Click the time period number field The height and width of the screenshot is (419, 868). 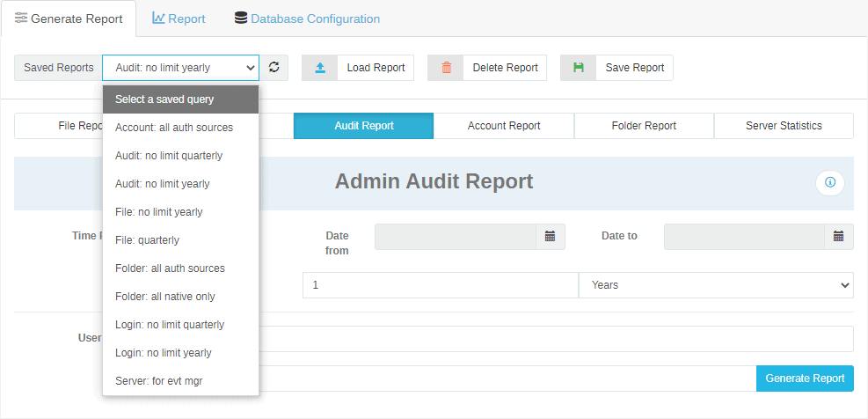click(440, 285)
